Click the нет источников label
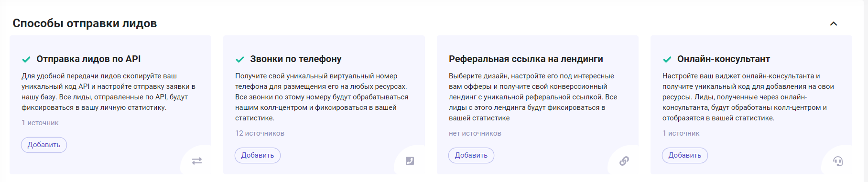This screenshot has width=868, height=182. click(475, 133)
